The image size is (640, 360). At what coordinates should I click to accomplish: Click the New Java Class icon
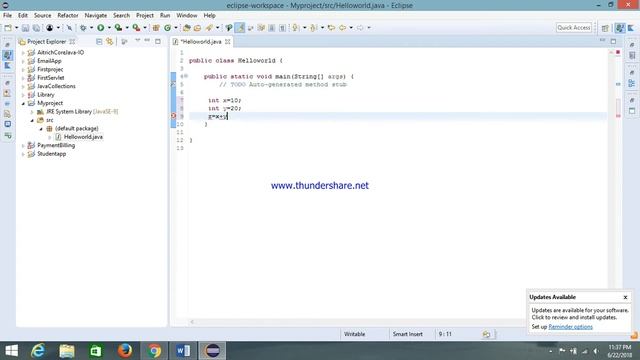[x=167, y=28]
